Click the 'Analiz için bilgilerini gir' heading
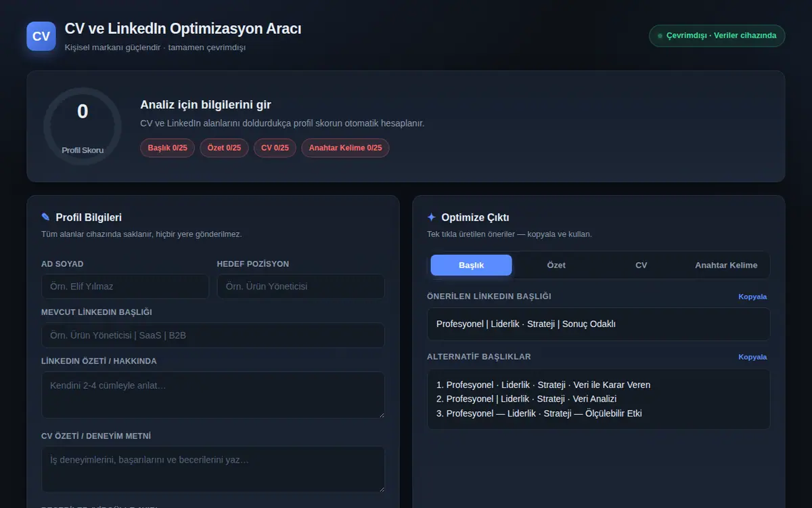Screen dimensions: 812x508 tap(206, 105)
